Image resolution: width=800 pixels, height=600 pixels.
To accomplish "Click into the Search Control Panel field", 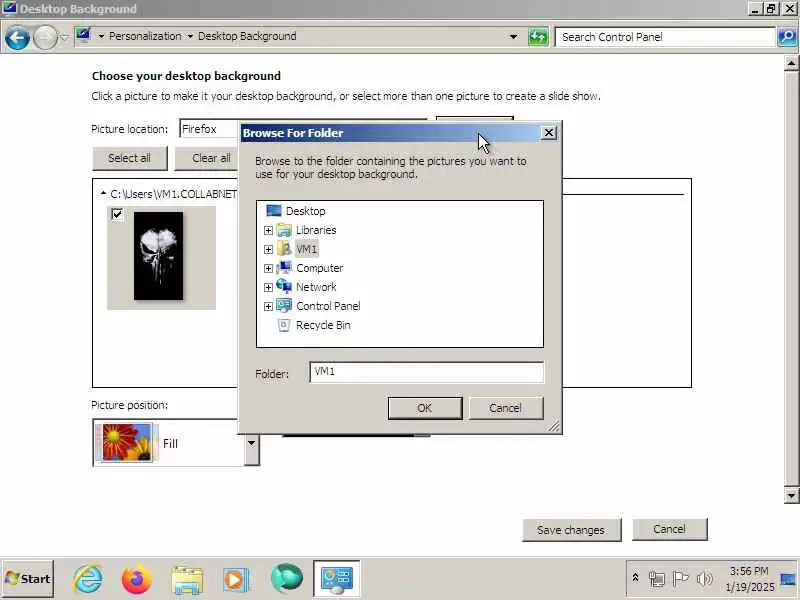I will [665, 37].
